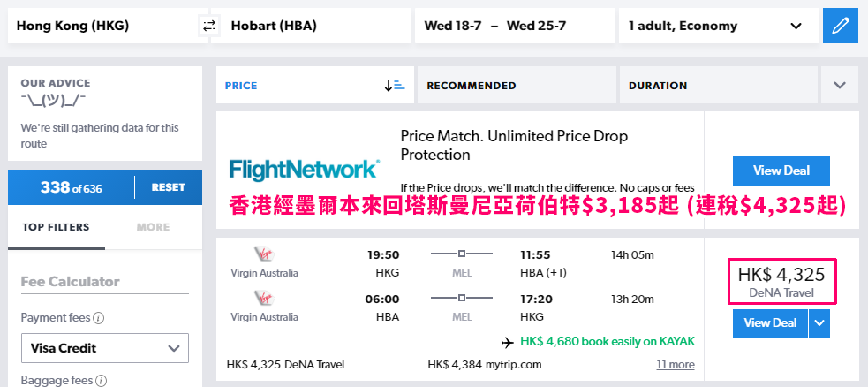Click RESET to clear filters

point(169,187)
